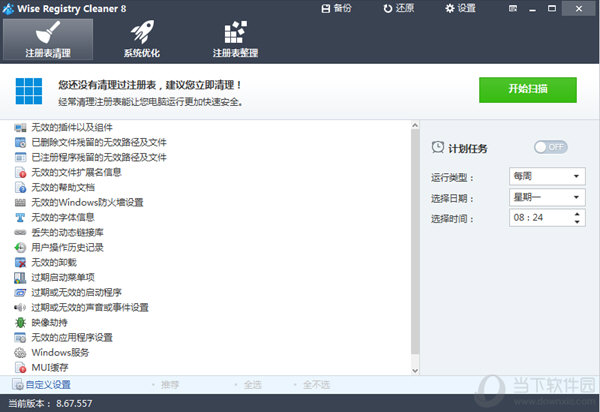Click the history icon beside 用户操作历史记录
The width and height of the screenshot is (600, 412).
(x=20, y=248)
